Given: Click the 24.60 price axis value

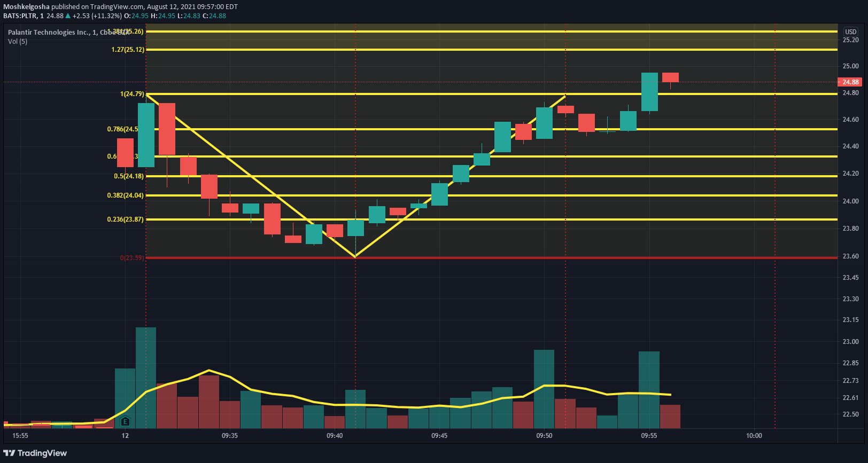Looking at the screenshot, I should (850, 120).
